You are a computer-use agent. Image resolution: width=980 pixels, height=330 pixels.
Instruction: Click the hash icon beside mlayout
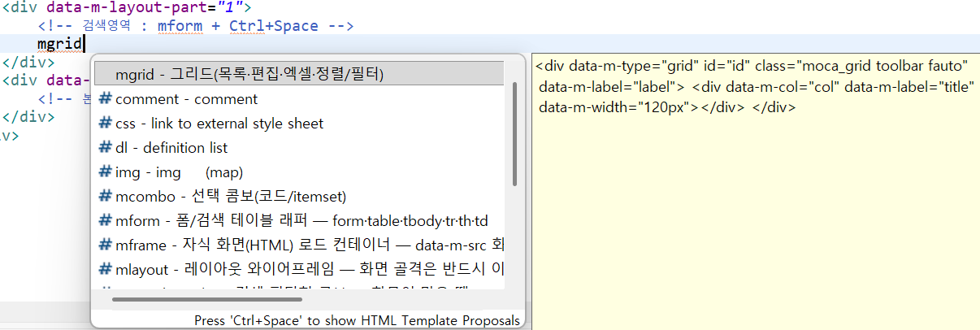[x=105, y=269]
